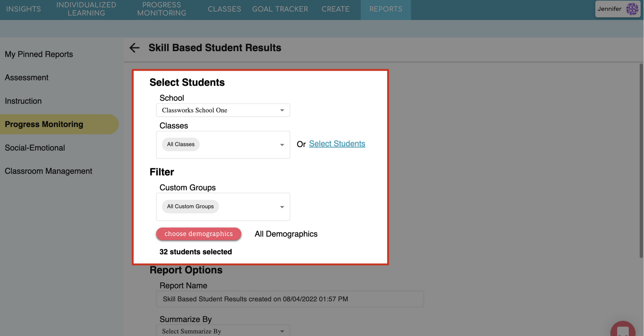Click the choose demographics button
644x336 pixels.
click(199, 234)
